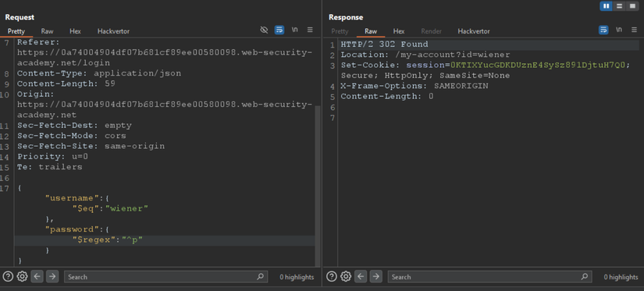Click the "password":{ line
The image size is (644, 291).
(x=76, y=230)
